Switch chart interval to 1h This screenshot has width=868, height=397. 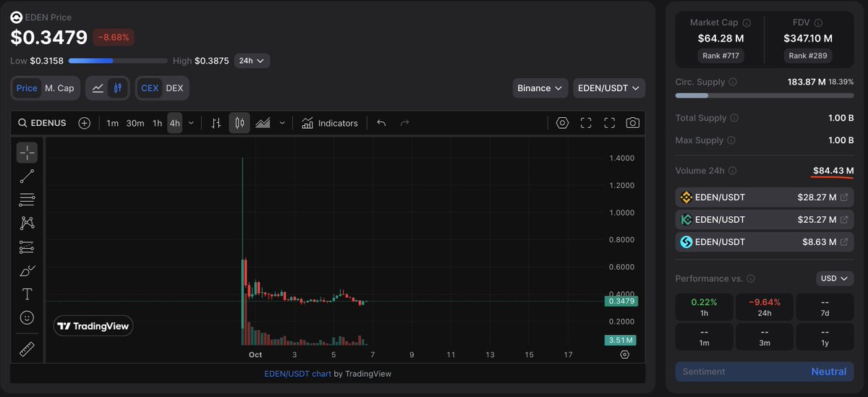pyautogui.click(x=157, y=123)
